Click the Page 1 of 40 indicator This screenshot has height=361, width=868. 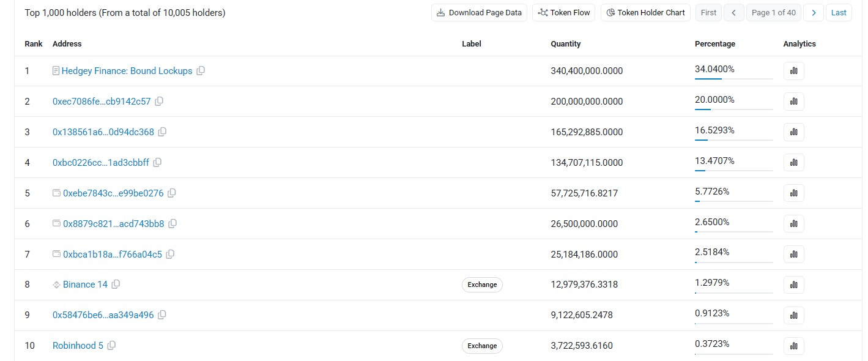pyautogui.click(x=774, y=12)
